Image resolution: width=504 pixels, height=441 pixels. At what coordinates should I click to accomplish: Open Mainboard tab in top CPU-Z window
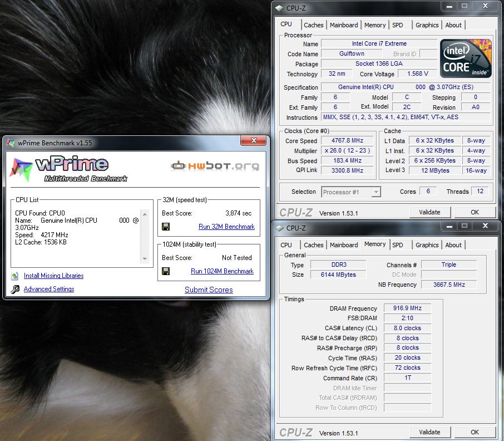click(x=344, y=25)
